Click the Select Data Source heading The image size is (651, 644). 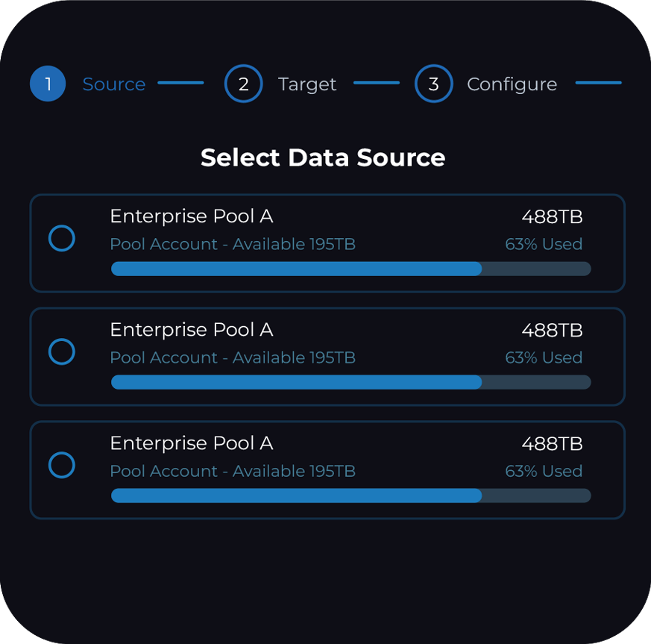[x=323, y=158]
